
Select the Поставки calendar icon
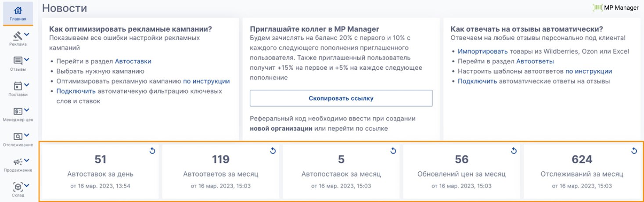pos(18,86)
